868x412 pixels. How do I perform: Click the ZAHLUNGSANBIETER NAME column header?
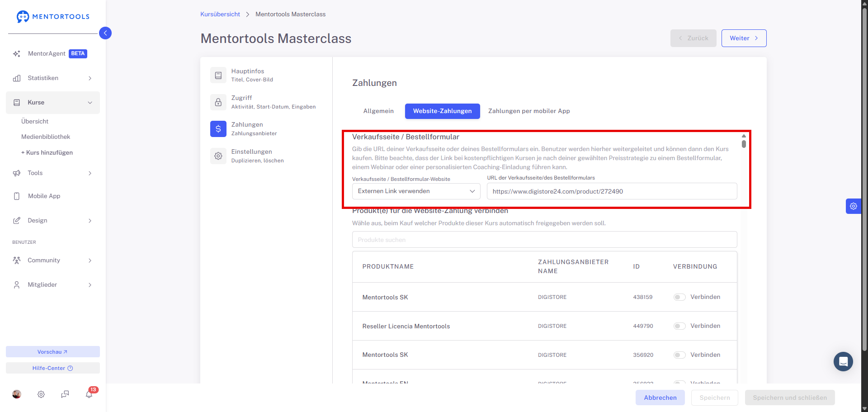[x=573, y=267]
